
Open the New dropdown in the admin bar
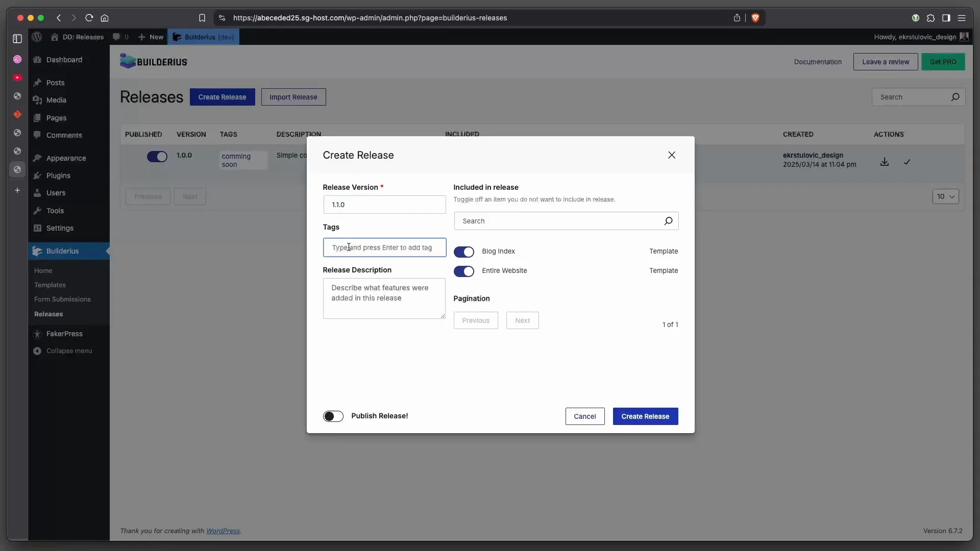tap(151, 37)
